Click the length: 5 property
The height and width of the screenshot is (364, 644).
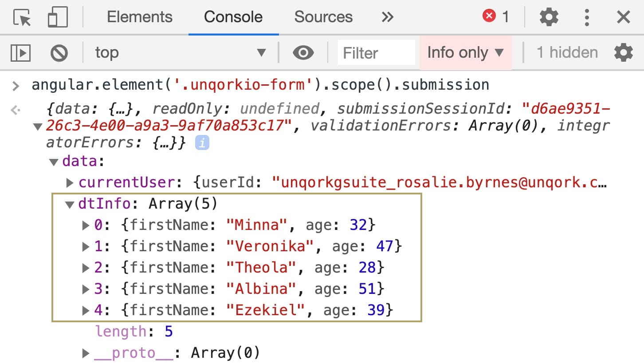pos(134,332)
